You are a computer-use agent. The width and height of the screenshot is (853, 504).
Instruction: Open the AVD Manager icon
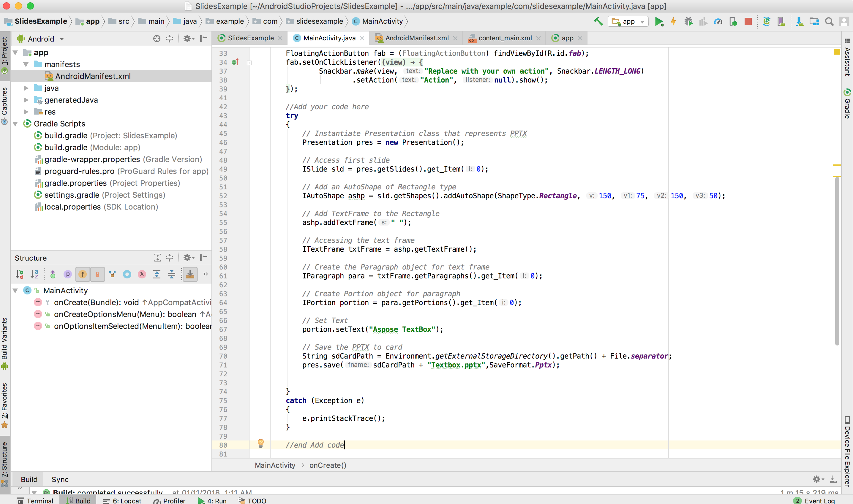point(781,21)
